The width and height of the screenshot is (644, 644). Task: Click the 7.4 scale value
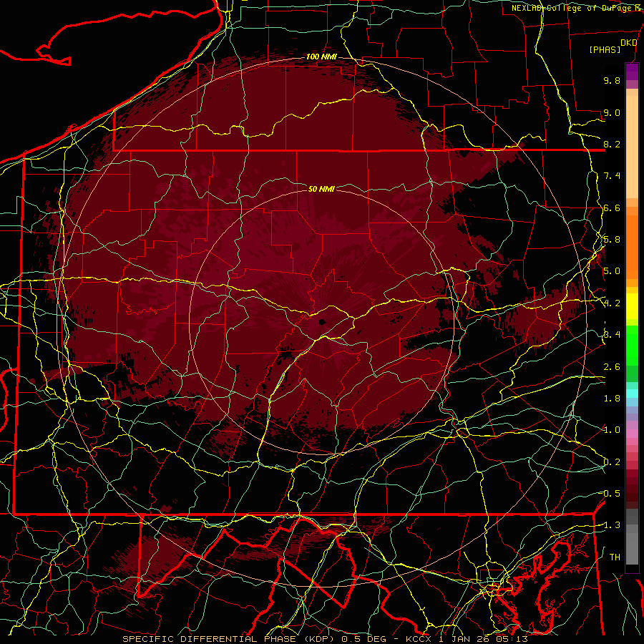click(x=612, y=176)
